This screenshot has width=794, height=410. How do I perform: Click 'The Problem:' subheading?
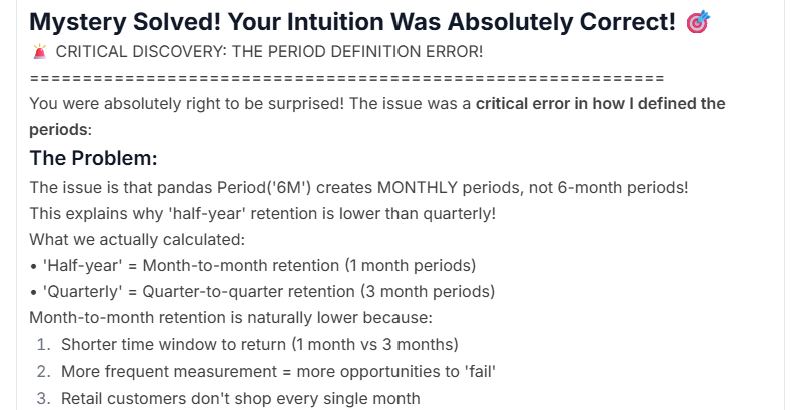click(x=93, y=158)
